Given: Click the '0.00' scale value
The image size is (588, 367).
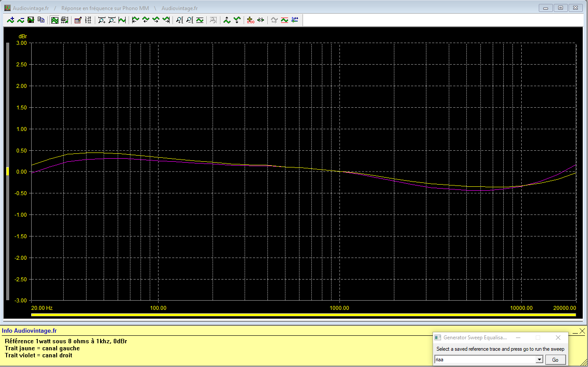Looking at the screenshot, I should (x=21, y=172).
